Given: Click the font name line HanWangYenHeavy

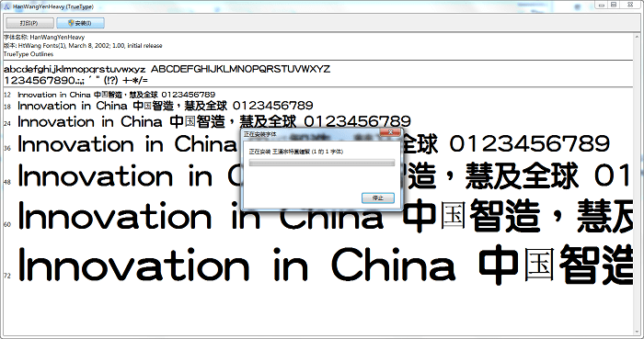Looking at the screenshot, I should tap(44, 37).
